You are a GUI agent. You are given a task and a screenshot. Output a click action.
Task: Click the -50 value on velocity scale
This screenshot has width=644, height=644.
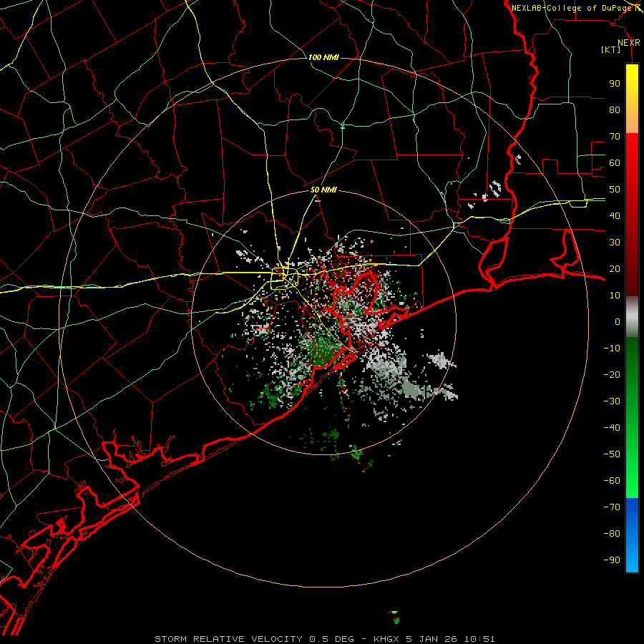pos(612,454)
